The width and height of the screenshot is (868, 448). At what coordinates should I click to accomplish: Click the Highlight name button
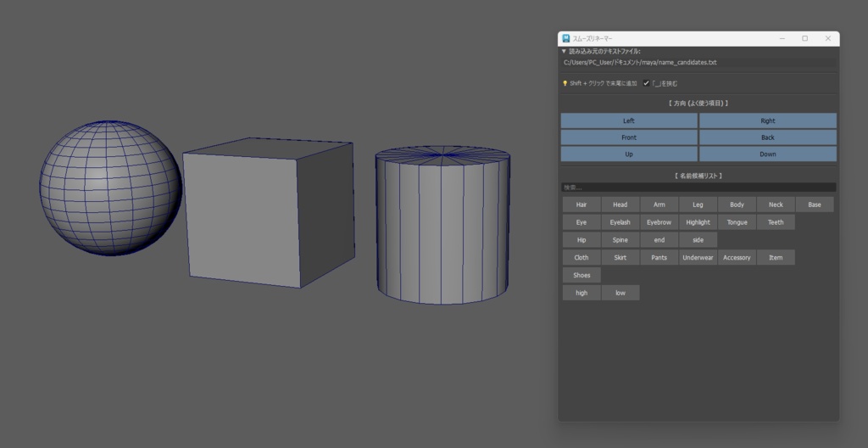point(698,222)
